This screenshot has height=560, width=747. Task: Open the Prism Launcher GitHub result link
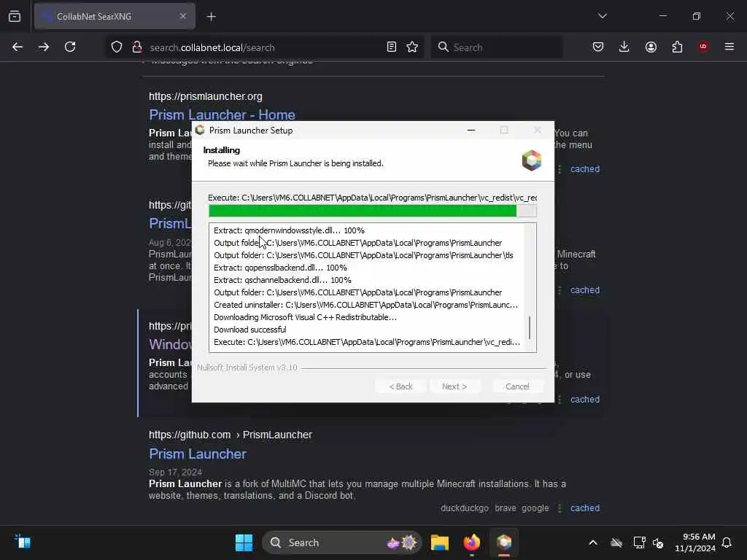pyautogui.click(x=197, y=454)
